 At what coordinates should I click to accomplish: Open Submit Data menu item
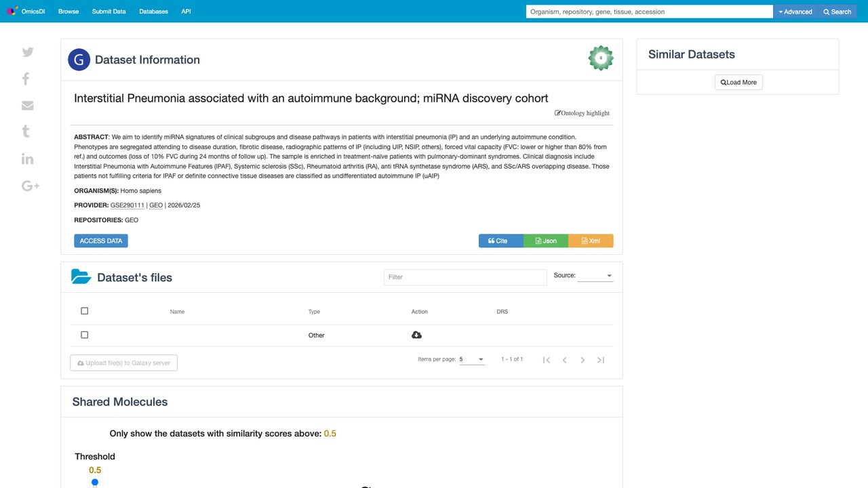[109, 12]
